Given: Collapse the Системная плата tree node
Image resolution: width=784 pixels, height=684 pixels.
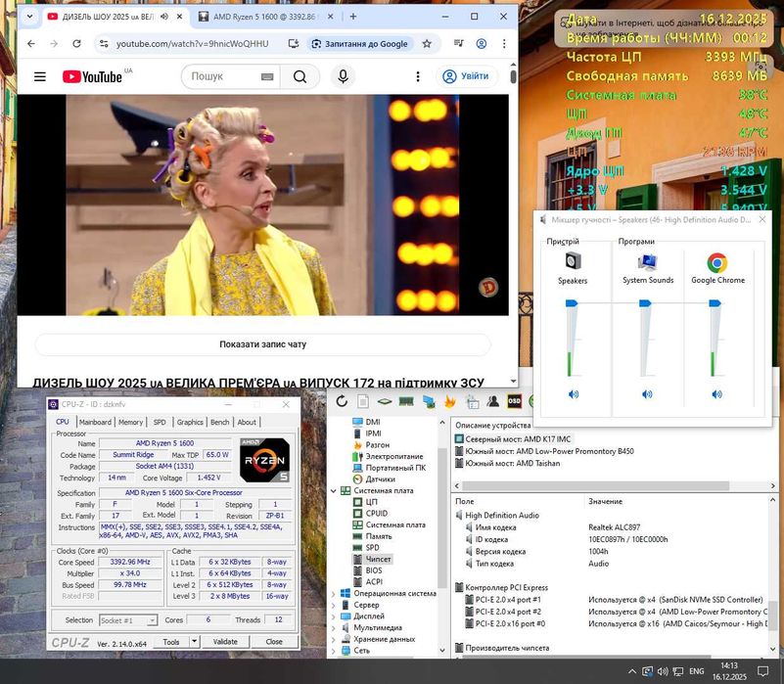Looking at the screenshot, I should click(x=333, y=491).
